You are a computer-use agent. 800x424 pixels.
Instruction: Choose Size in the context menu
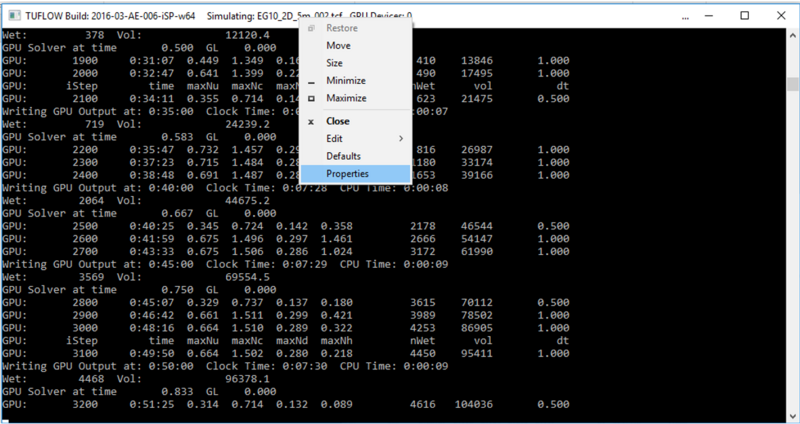pyautogui.click(x=355, y=63)
